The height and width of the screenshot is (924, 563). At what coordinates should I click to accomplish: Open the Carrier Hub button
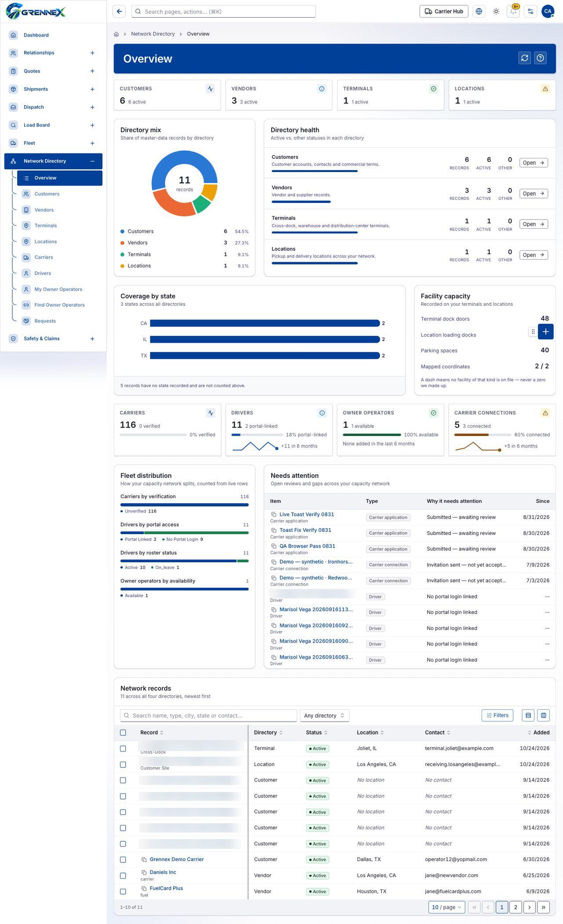pyautogui.click(x=444, y=11)
